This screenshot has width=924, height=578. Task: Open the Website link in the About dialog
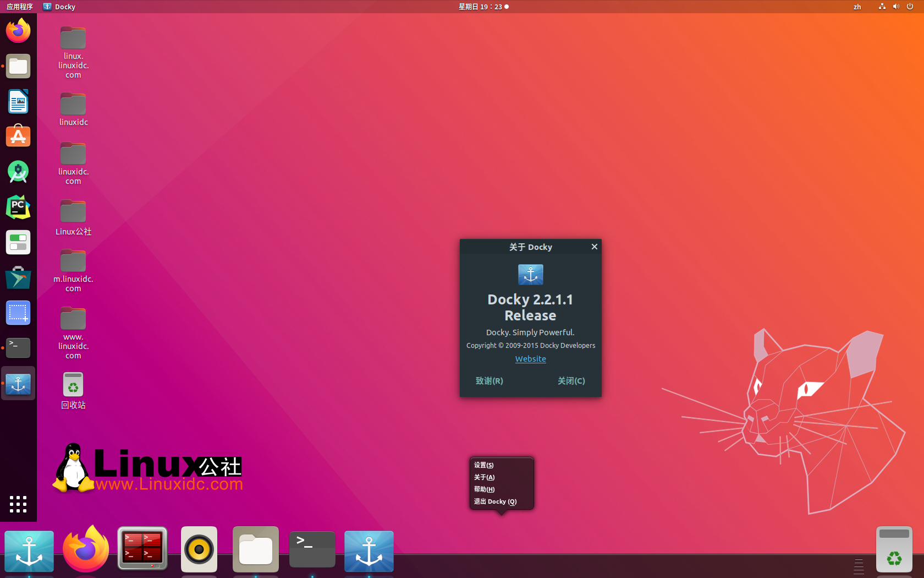point(530,358)
